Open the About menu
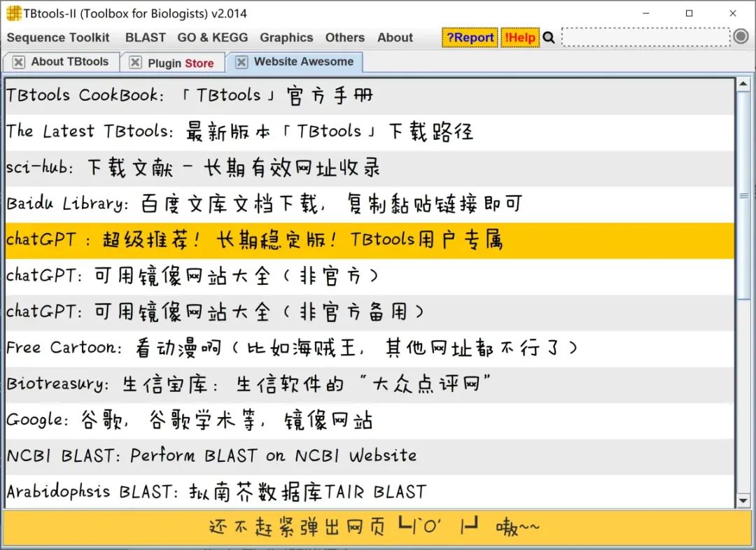The image size is (756, 550). click(x=395, y=38)
